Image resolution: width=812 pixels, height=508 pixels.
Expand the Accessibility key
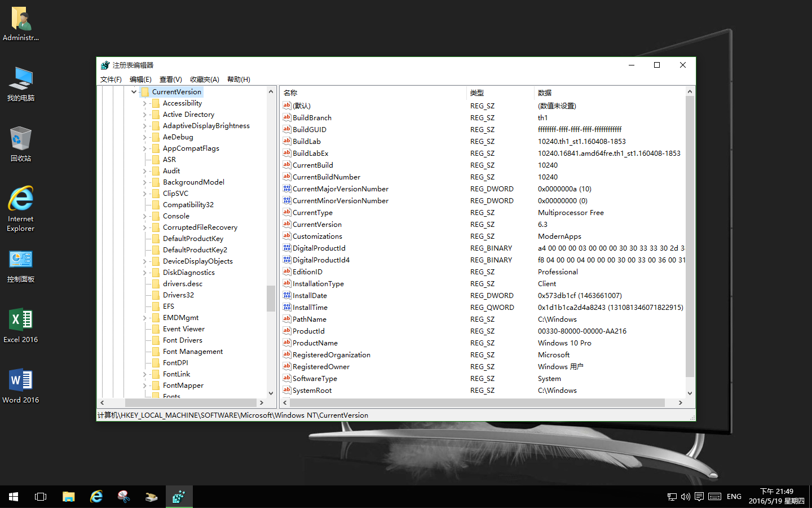[x=144, y=103]
